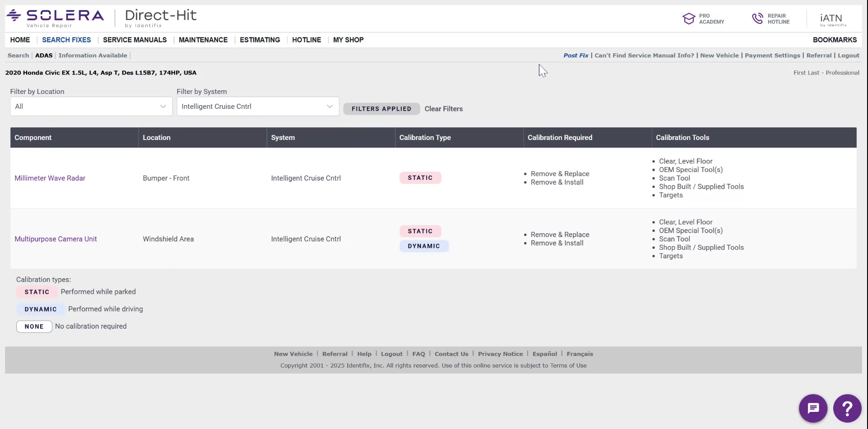Select SERVICE MANUALS in the navigation bar

point(134,40)
